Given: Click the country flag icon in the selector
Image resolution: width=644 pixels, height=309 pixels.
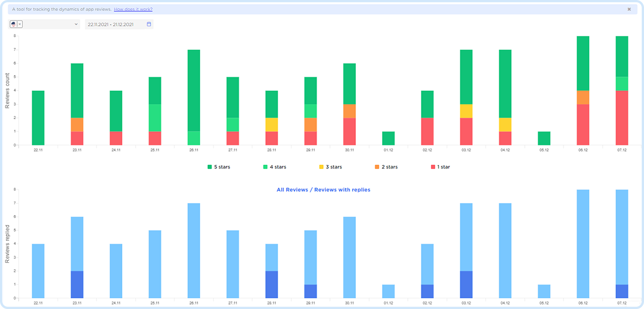Looking at the screenshot, I should (x=13, y=24).
